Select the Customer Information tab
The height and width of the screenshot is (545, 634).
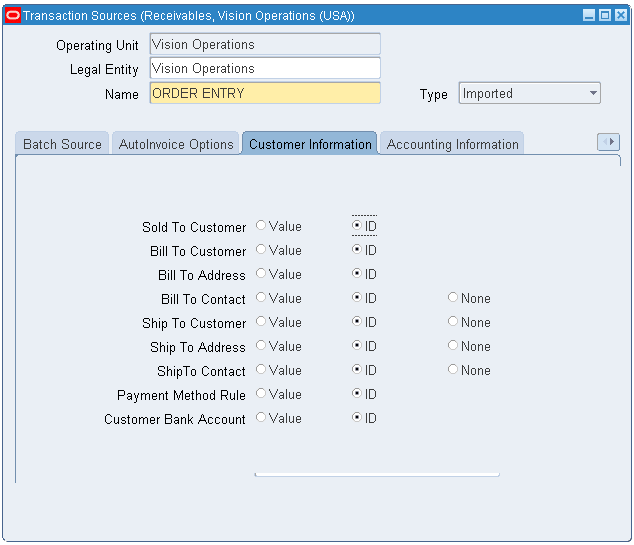[x=310, y=144]
